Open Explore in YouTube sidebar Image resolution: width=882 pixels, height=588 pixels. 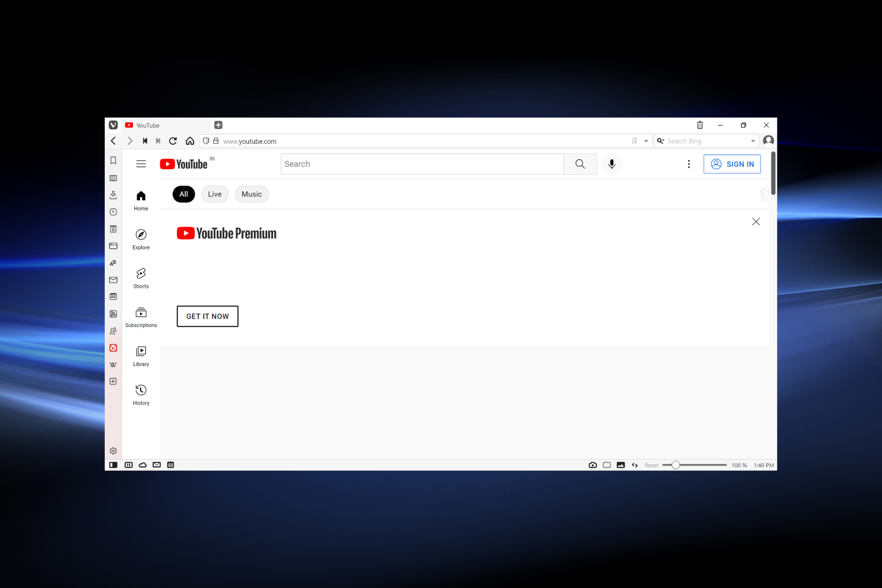[x=141, y=239]
